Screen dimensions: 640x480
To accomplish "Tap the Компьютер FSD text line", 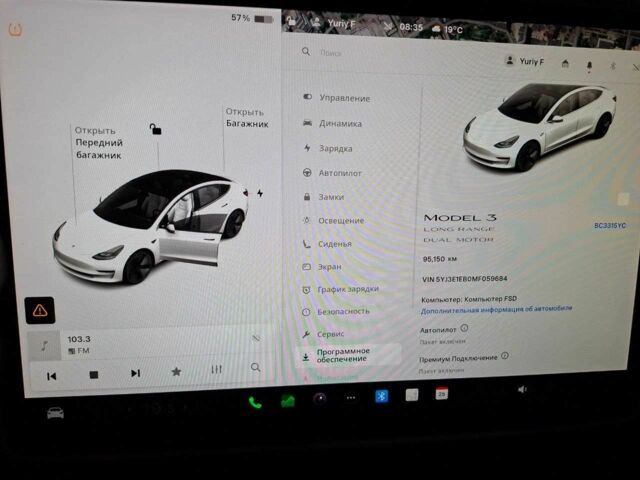I will [469, 299].
